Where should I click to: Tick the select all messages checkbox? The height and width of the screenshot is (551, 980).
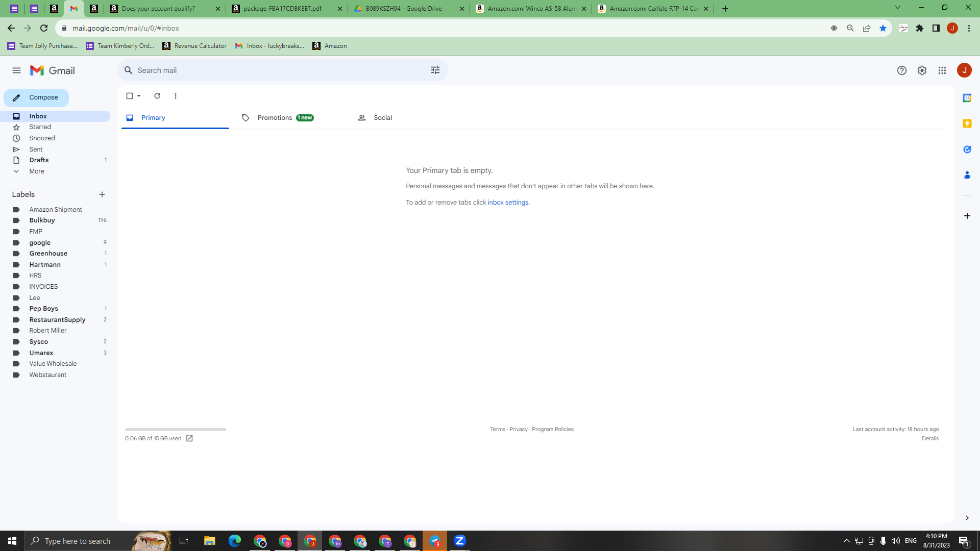click(x=130, y=96)
